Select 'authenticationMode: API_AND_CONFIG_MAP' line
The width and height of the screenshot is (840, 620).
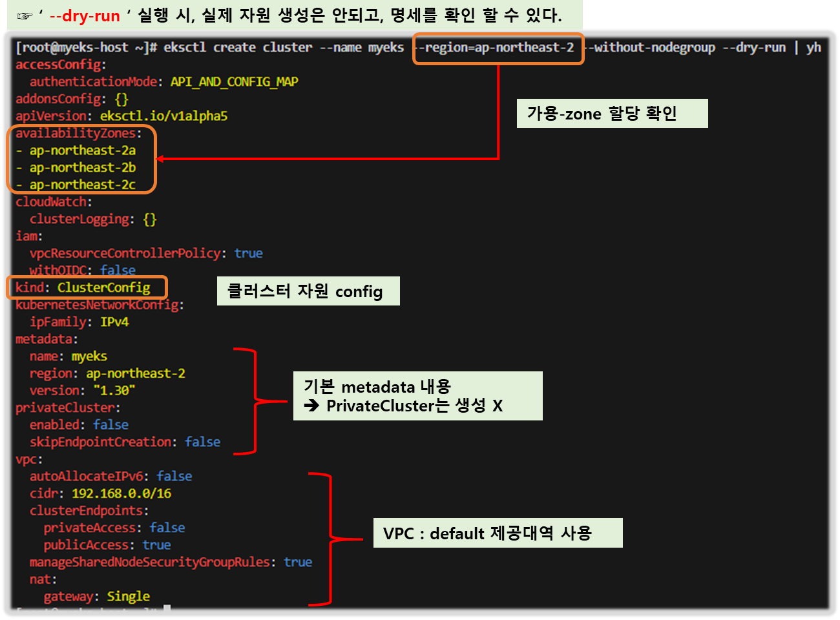tap(163, 82)
